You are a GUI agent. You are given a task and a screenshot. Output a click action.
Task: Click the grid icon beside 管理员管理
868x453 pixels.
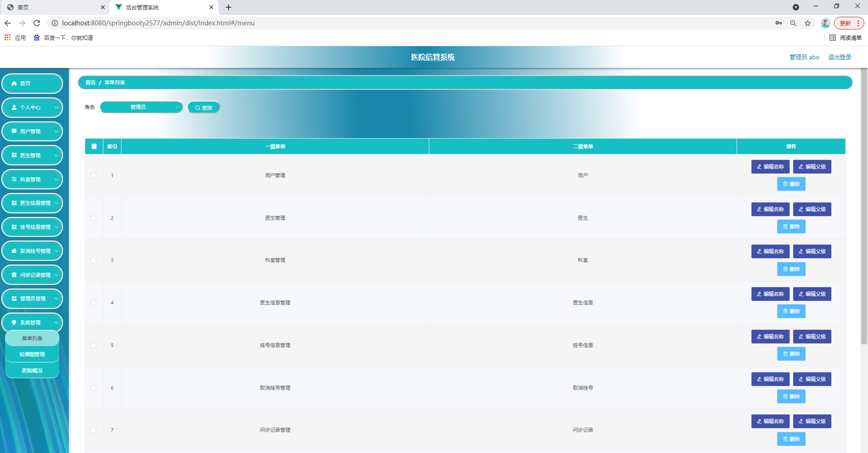pos(14,299)
